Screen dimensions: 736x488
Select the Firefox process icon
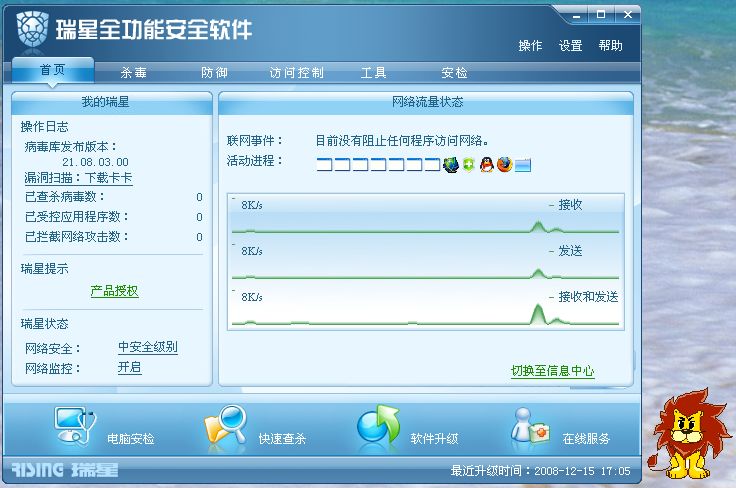tap(505, 165)
